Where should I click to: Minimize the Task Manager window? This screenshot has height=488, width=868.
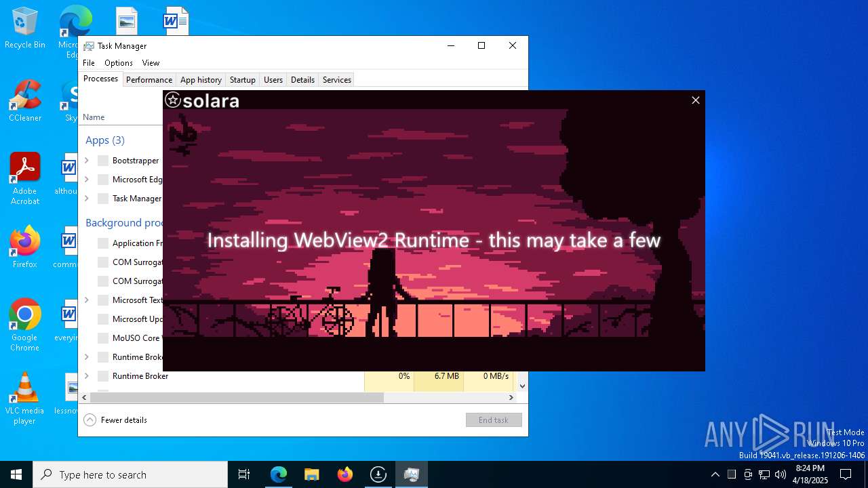[x=451, y=45]
